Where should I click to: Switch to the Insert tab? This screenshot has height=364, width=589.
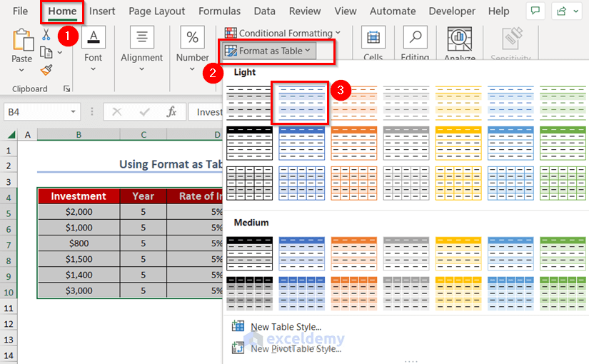click(x=102, y=11)
